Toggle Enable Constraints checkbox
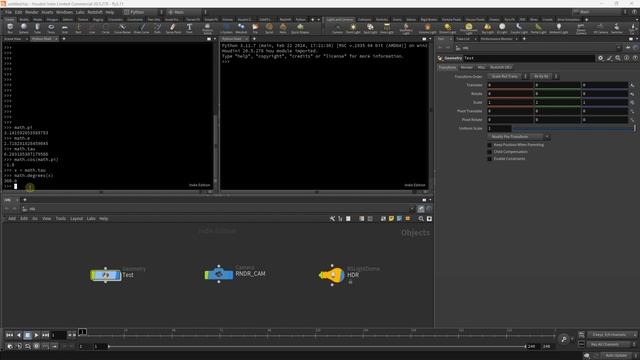This screenshot has width=640, height=360. (x=490, y=159)
